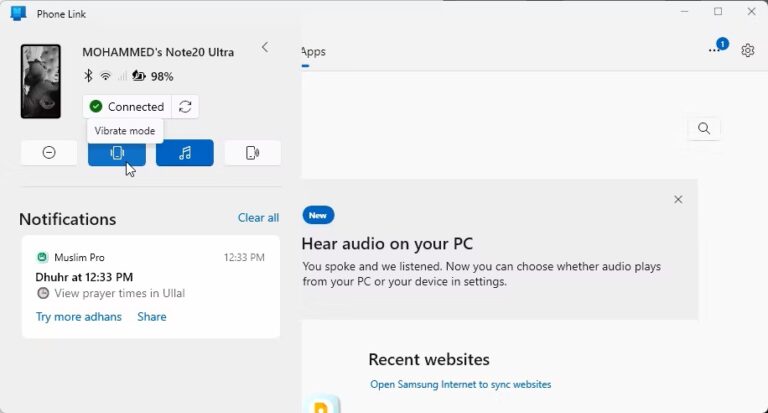Click the Muslim Pro app icon
Viewport: 768px width, 413px height.
[x=42, y=257]
